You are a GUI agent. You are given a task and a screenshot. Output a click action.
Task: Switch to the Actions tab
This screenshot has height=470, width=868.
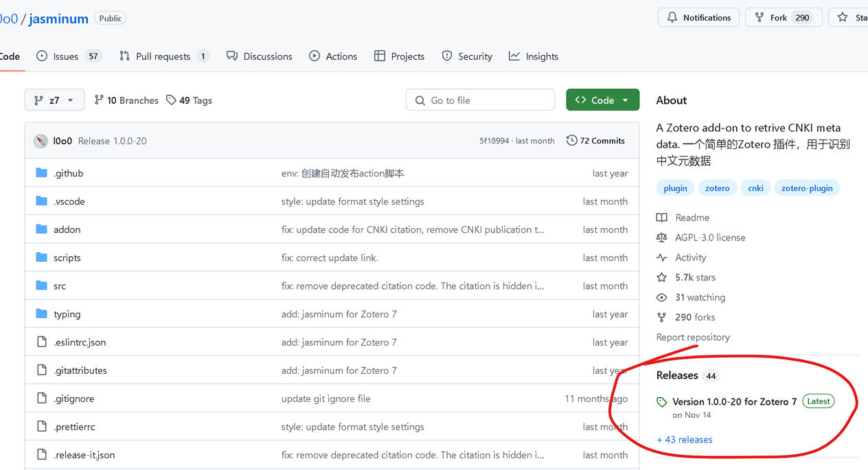[333, 56]
